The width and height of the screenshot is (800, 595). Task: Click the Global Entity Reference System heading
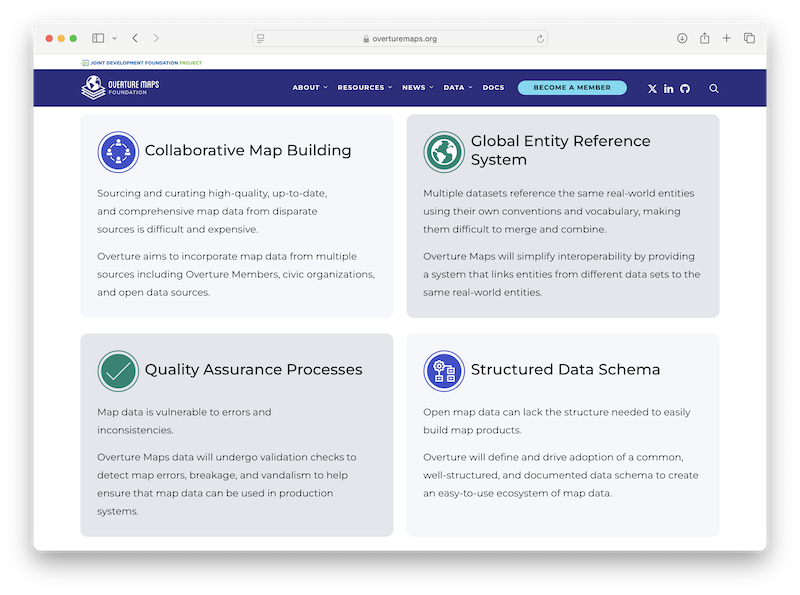[x=561, y=151]
